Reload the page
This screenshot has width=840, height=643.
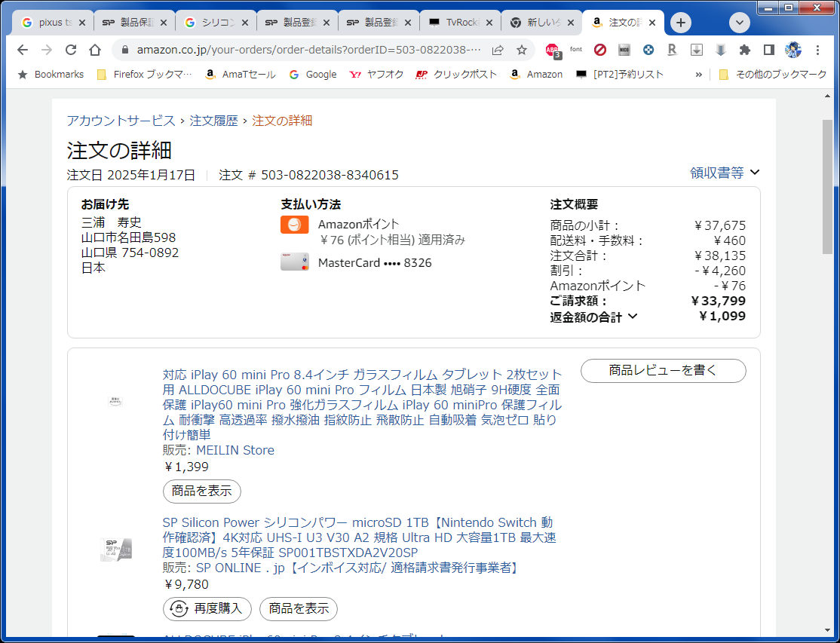71,50
